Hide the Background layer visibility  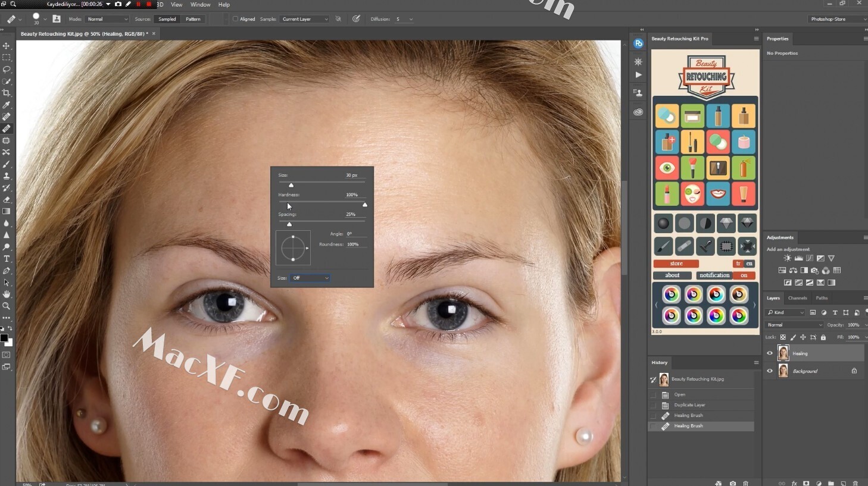tap(770, 371)
